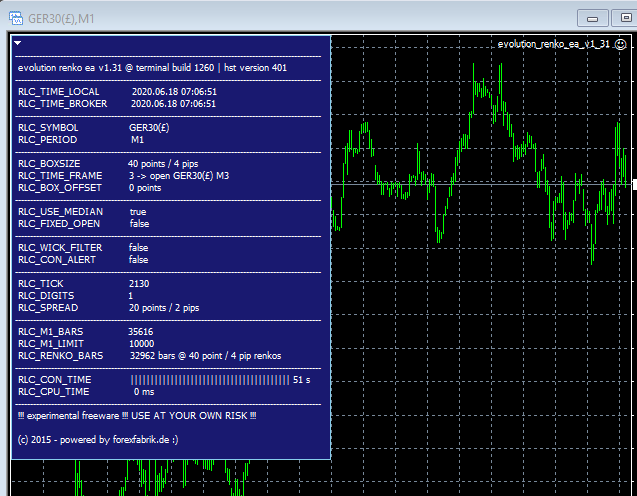Click the USE AT YOUR OWN RISK warning line
The width and height of the screenshot is (637, 496).
[137, 416]
